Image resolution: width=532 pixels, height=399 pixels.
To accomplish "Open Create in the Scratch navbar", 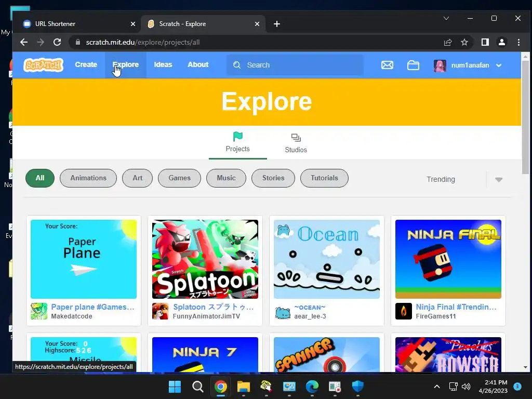I will coord(86,64).
